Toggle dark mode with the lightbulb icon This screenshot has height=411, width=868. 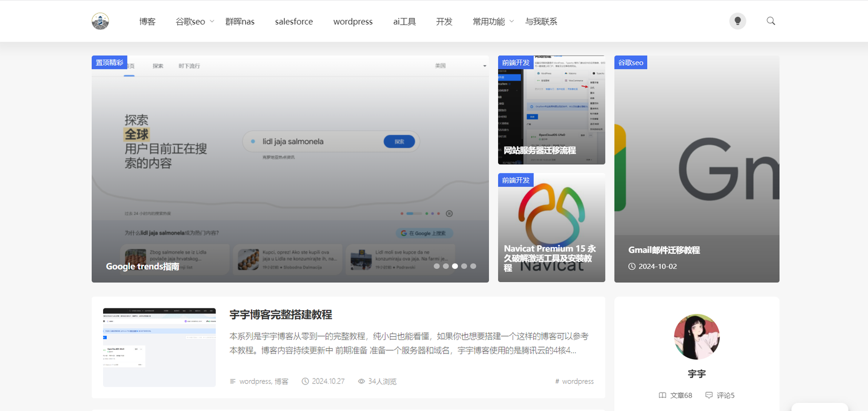pos(737,21)
